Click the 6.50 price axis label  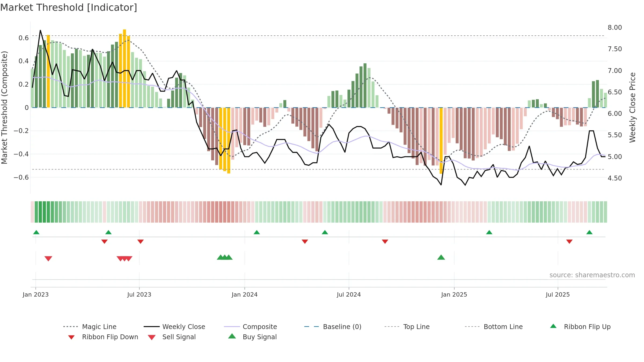click(615, 92)
